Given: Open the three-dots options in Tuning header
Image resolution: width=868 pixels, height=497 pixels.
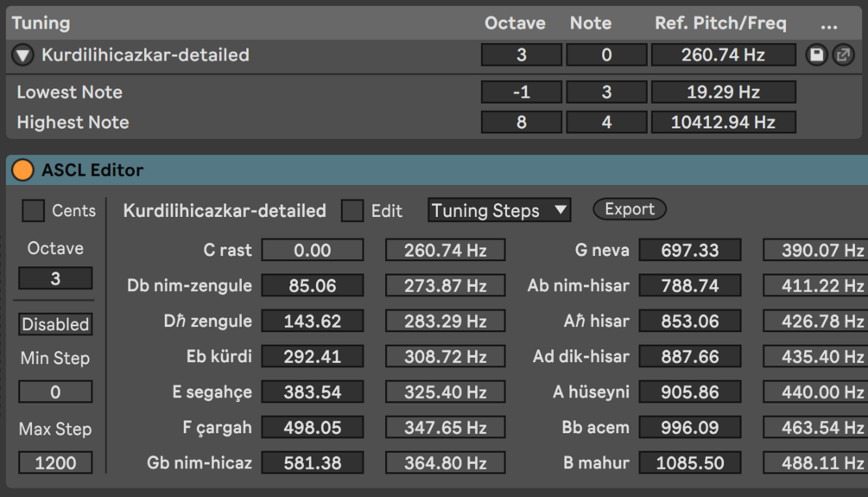Looking at the screenshot, I should 829,24.
